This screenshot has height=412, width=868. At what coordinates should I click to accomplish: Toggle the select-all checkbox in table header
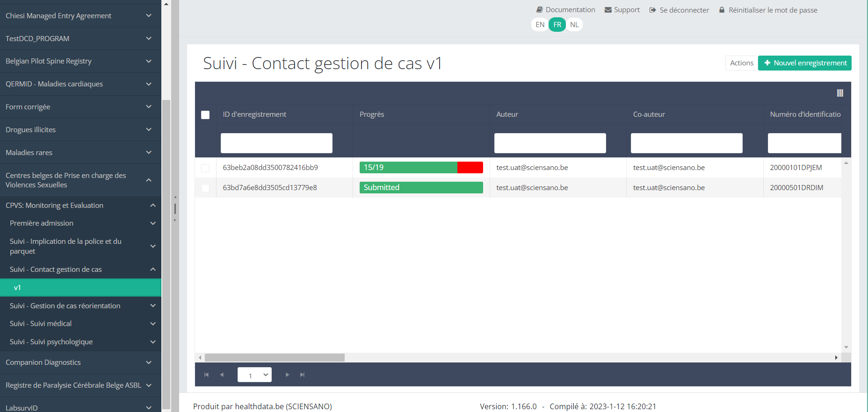[205, 115]
